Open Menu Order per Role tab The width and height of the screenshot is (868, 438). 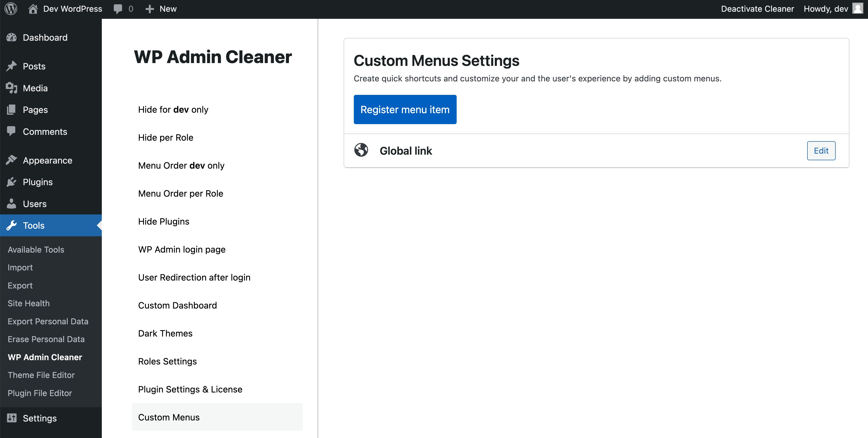click(181, 193)
